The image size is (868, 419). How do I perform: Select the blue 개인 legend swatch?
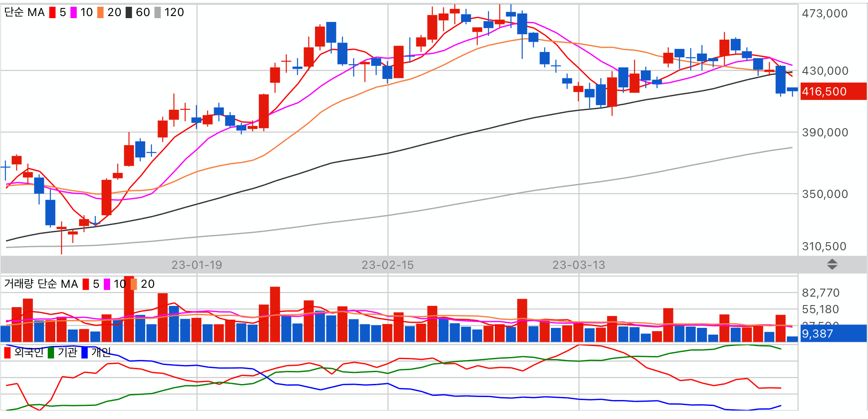[84, 352]
